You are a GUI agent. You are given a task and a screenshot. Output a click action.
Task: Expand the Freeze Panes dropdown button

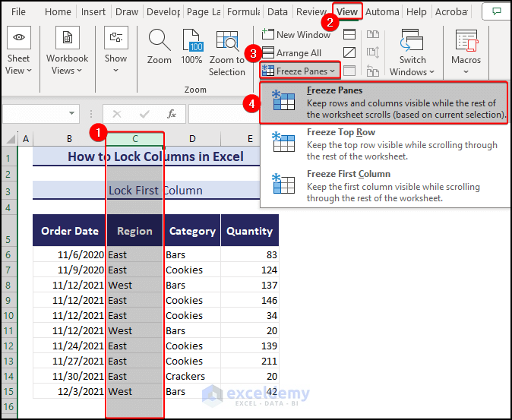tap(300, 71)
